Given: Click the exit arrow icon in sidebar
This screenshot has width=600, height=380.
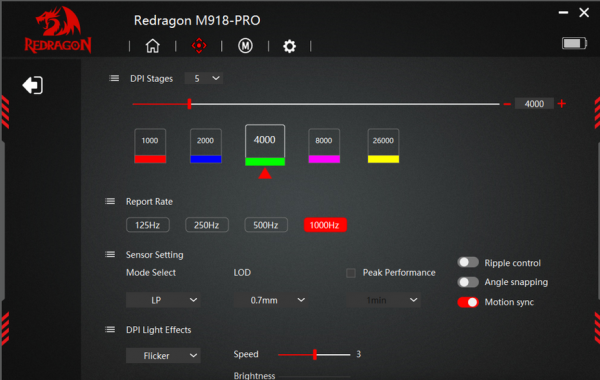Looking at the screenshot, I should [x=33, y=85].
